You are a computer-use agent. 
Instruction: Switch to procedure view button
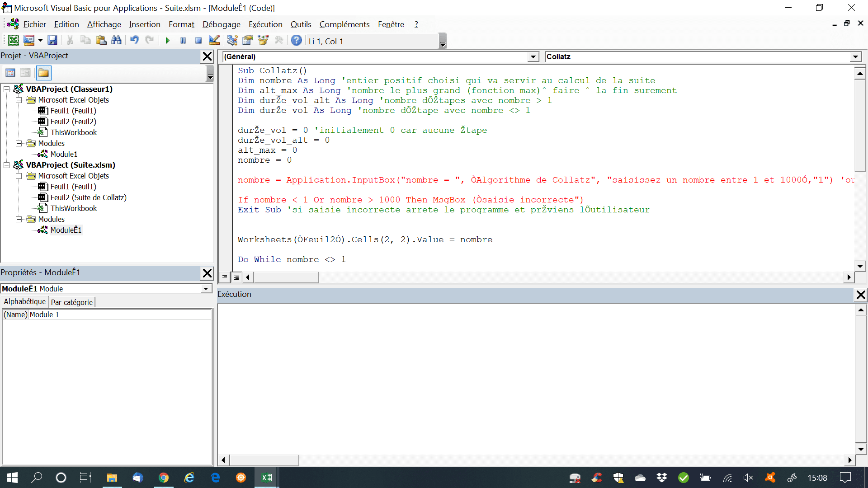click(225, 277)
